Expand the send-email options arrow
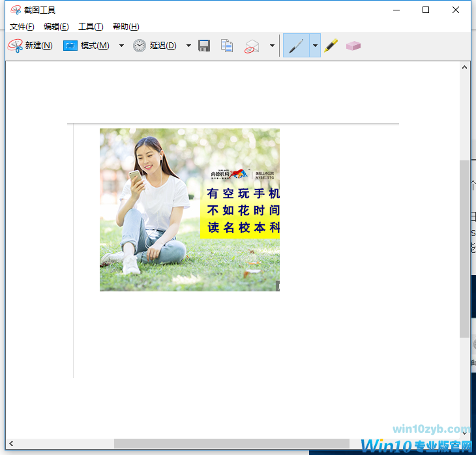Viewport: 476px width, 455px height. (x=272, y=46)
